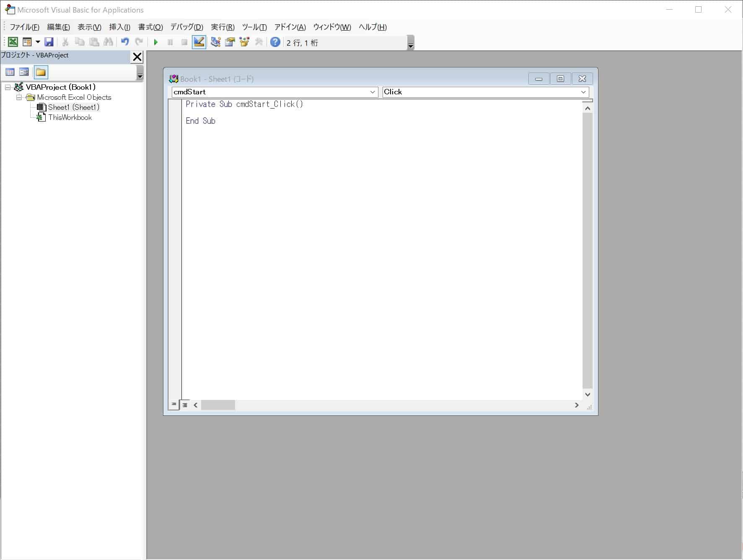
Task: Click on Private Sub cmdStart_Click() line
Action: 244,104
